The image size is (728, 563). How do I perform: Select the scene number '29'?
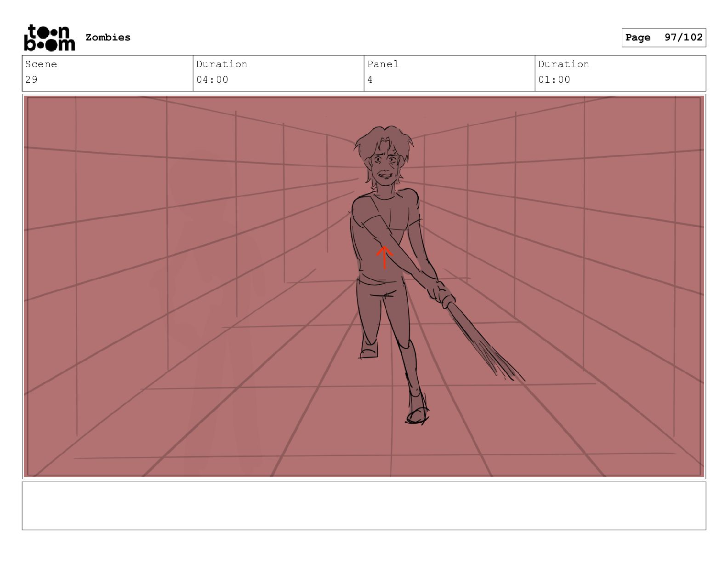[x=31, y=80]
